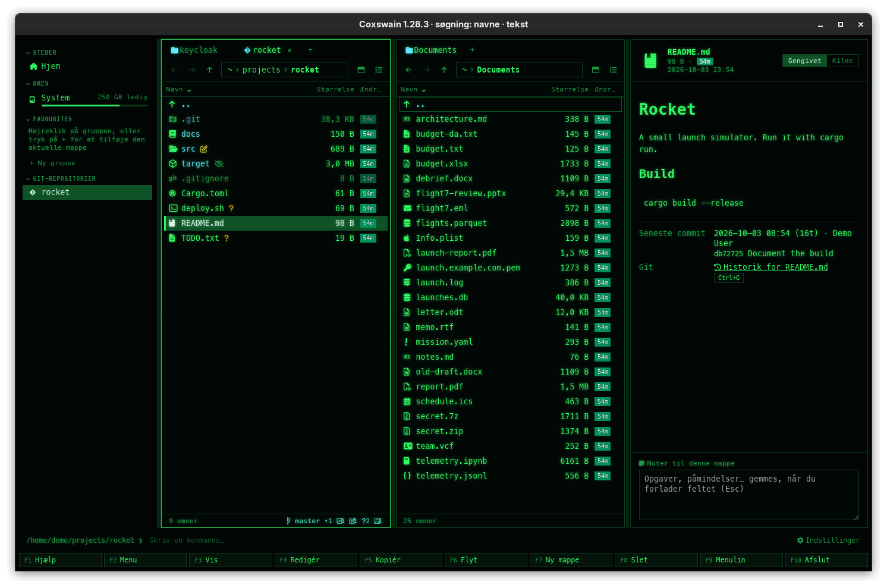The width and height of the screenshot is (887, 588).
Task: Click the master branch indicator in status bar
Action: [x=303, y=521]
